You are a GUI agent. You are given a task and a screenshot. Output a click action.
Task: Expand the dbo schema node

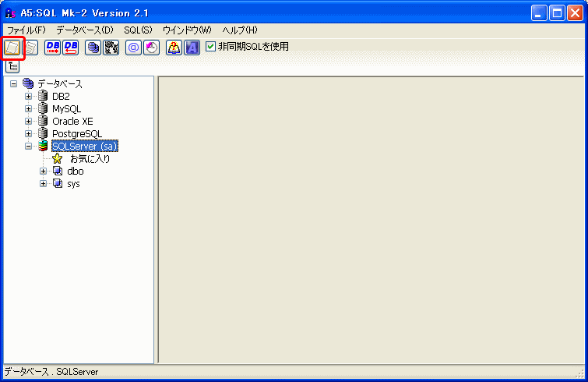(x=43, y=172)
